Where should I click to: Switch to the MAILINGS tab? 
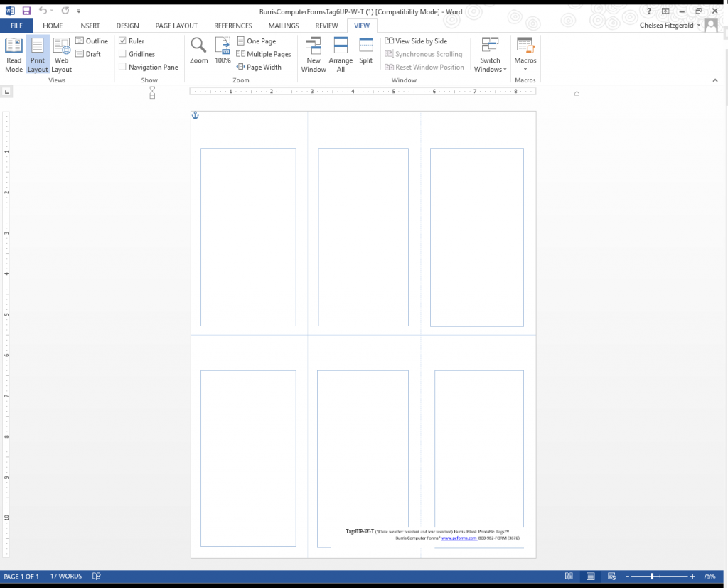point(284,26)
